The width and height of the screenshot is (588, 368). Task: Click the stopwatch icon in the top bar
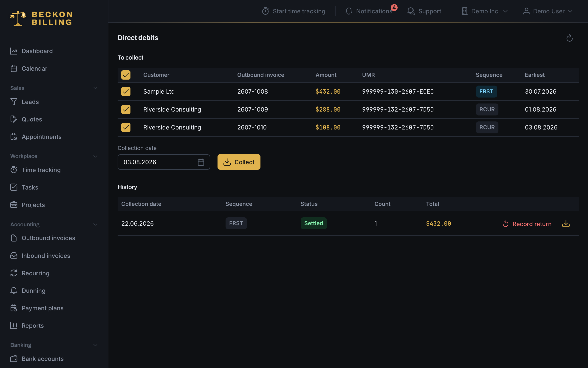(265, 11)
